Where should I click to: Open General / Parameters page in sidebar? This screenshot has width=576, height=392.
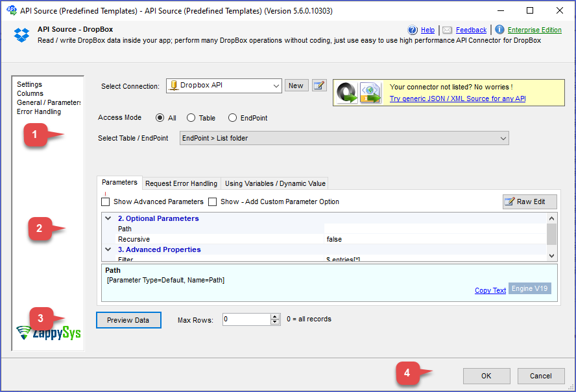(49, 103)
